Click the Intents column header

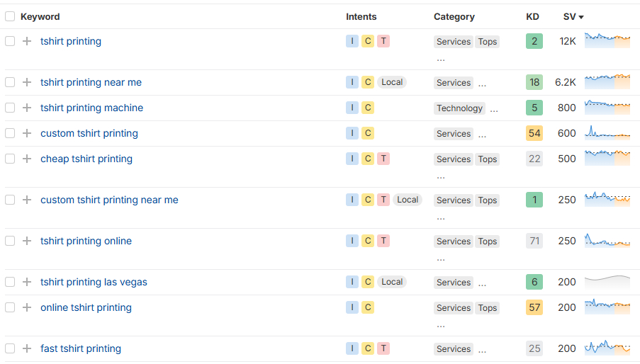tap(361, 17)
